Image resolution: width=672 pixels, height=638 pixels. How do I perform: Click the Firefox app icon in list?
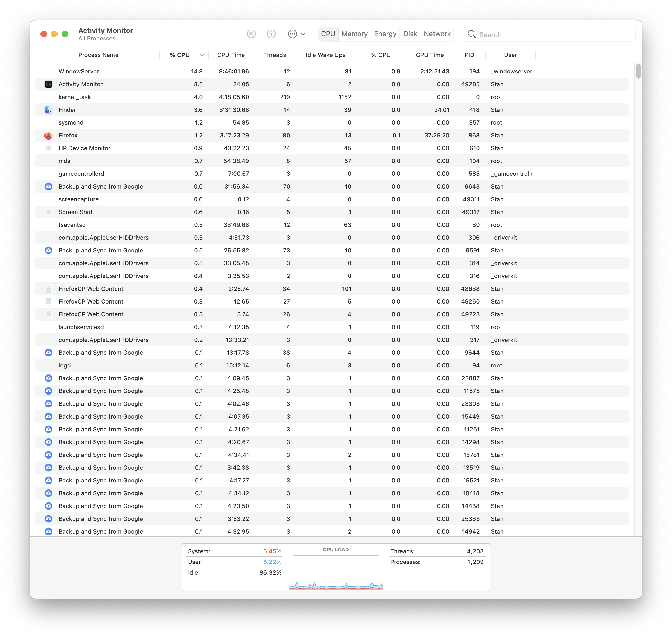click(48, 135)
